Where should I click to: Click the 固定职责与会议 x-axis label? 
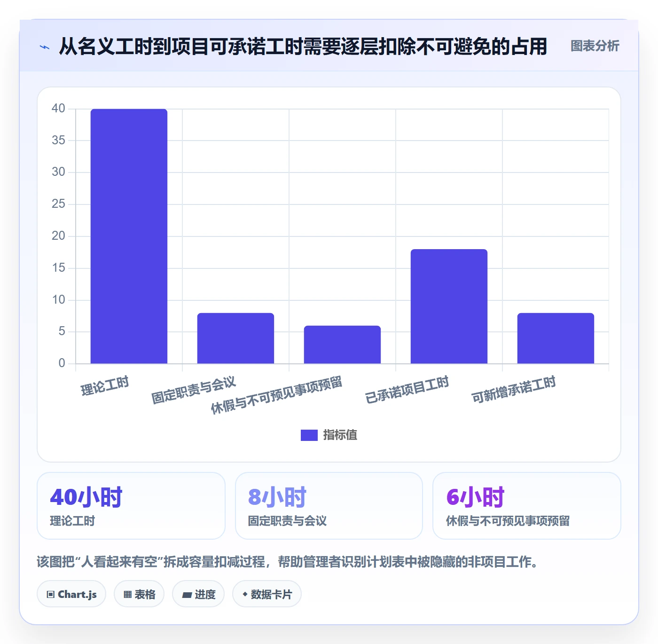(x=194, y=390)
